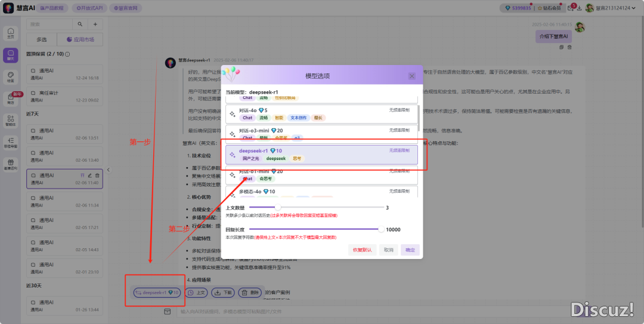Open the 产品教程 link in top bar
Screen dimensions: 644x324
52,8
